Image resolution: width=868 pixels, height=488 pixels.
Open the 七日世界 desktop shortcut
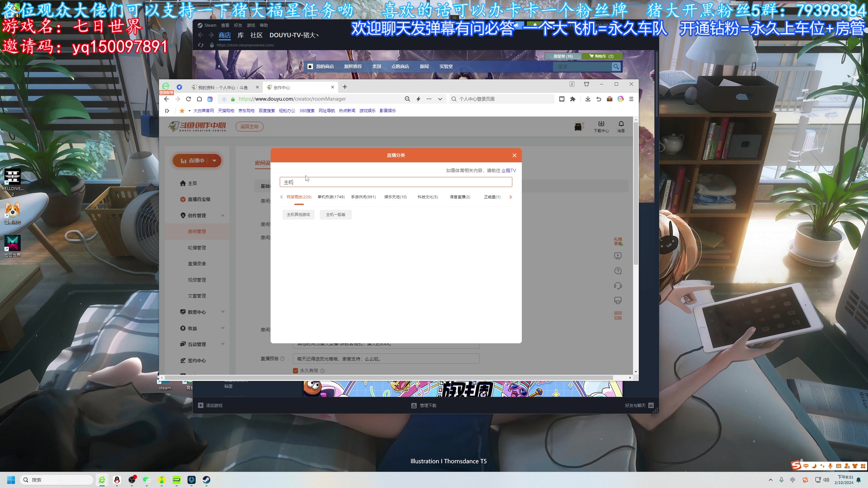coord(13,246)
